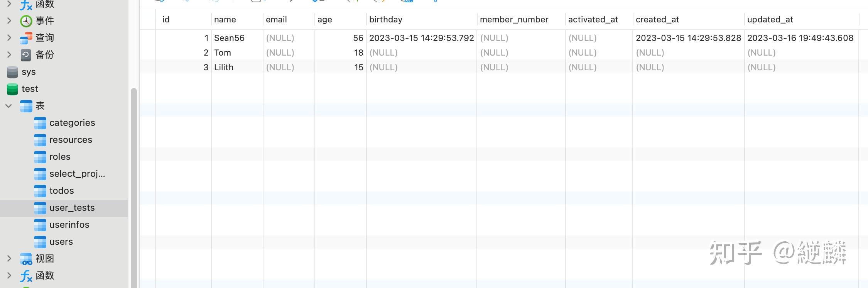Click the categories table icon
The width and height of the screenshot is (868, 288).
40,123
